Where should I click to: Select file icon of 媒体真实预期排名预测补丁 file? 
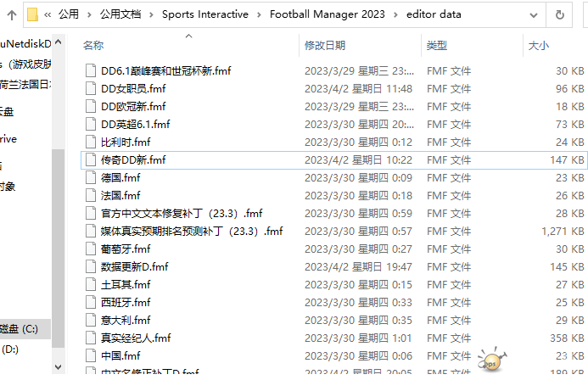91,231
